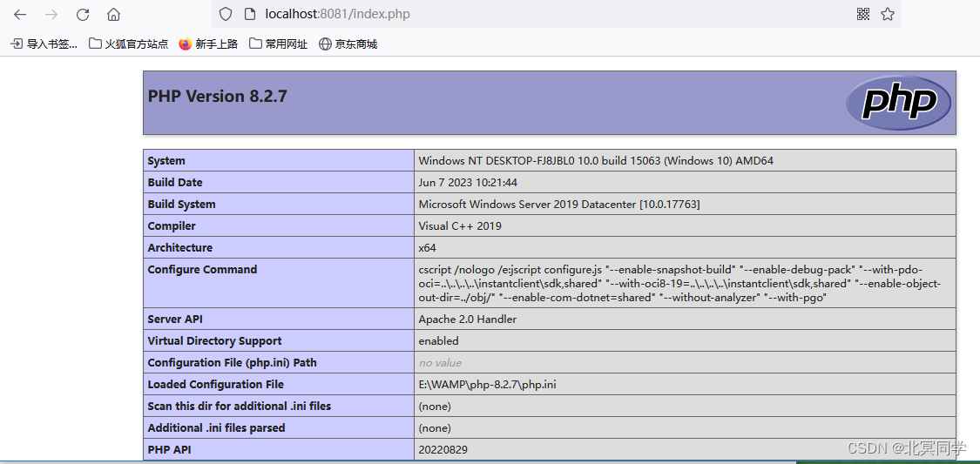Reload the page with the refresh icon
This screenshot has height=464, width=980.
click(x=83, y=14)
